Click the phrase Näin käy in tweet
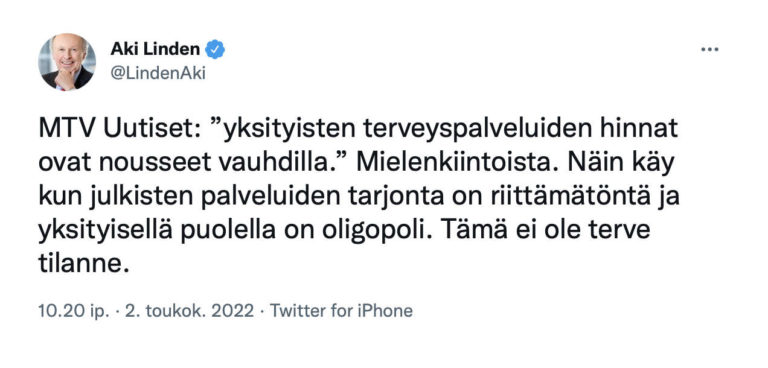 click(x=621, y=164)
